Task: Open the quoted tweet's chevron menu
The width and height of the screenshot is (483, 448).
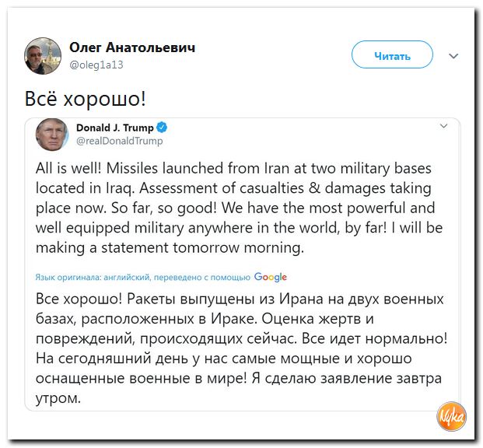Action: 444,126
